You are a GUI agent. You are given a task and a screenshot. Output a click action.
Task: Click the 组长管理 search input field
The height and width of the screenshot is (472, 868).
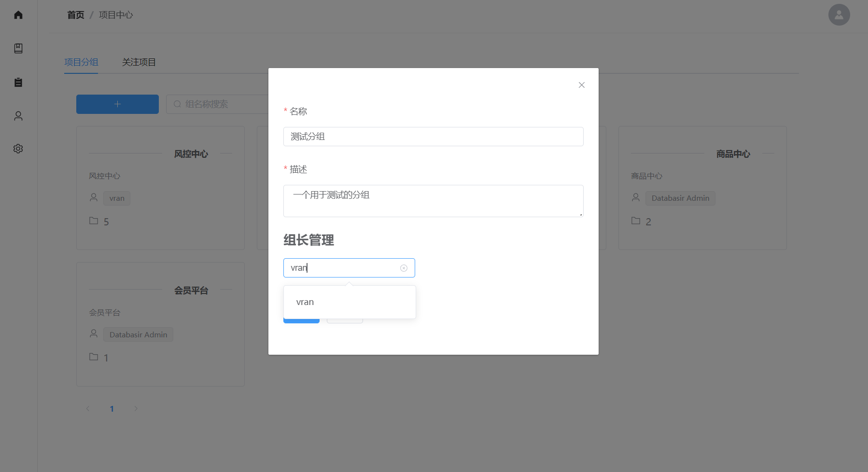pyautogui.click(x=343, y=268)
